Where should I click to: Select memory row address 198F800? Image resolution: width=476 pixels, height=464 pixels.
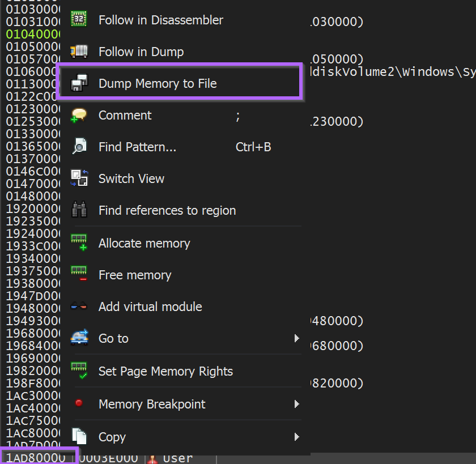(x=33, y=384)
